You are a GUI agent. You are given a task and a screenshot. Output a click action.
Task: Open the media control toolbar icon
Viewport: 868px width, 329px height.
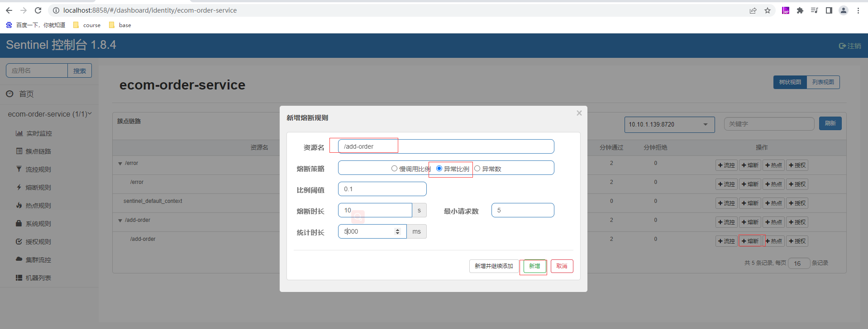(815, 10)
